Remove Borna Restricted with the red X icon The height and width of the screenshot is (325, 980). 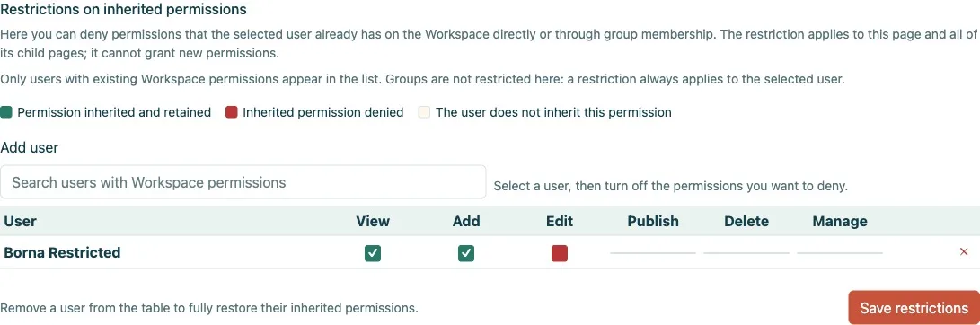964,252
